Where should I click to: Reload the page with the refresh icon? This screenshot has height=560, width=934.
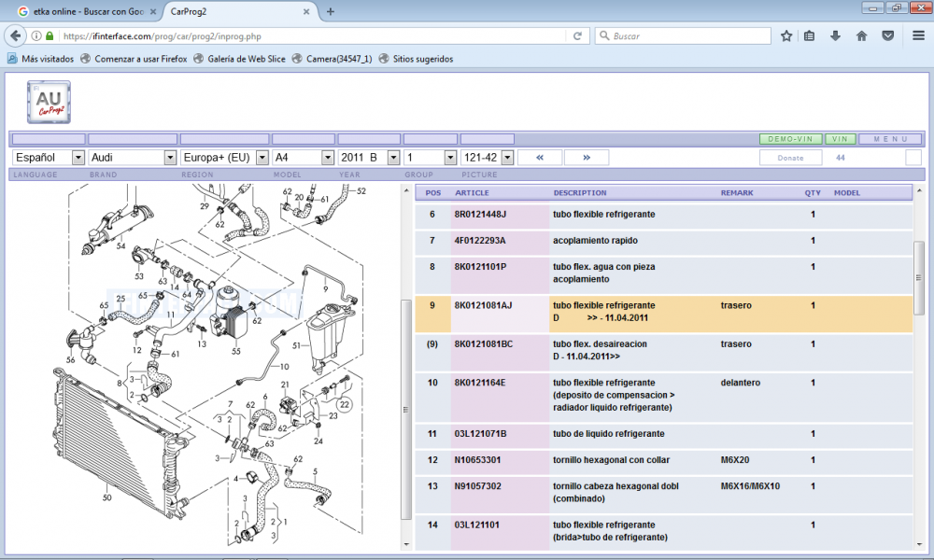(577, 35)
